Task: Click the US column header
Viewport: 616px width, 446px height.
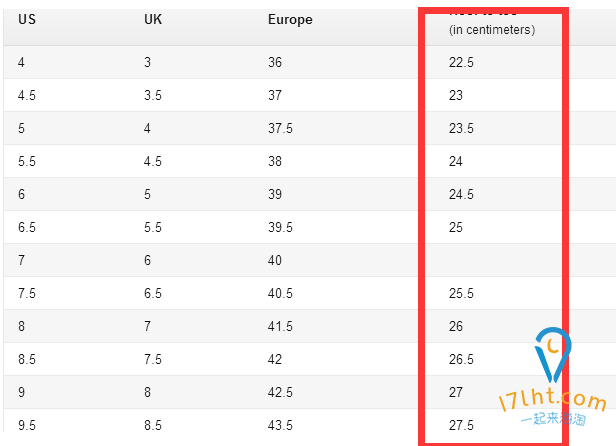Action: click(x=27, y=19)
